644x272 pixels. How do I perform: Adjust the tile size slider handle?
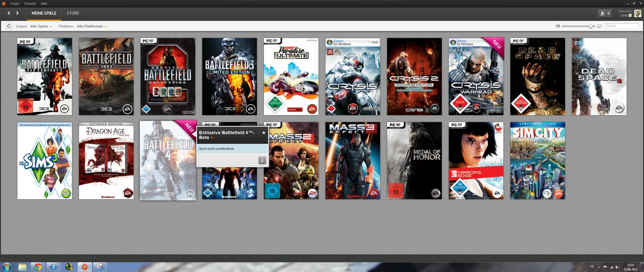coord(590,26)
